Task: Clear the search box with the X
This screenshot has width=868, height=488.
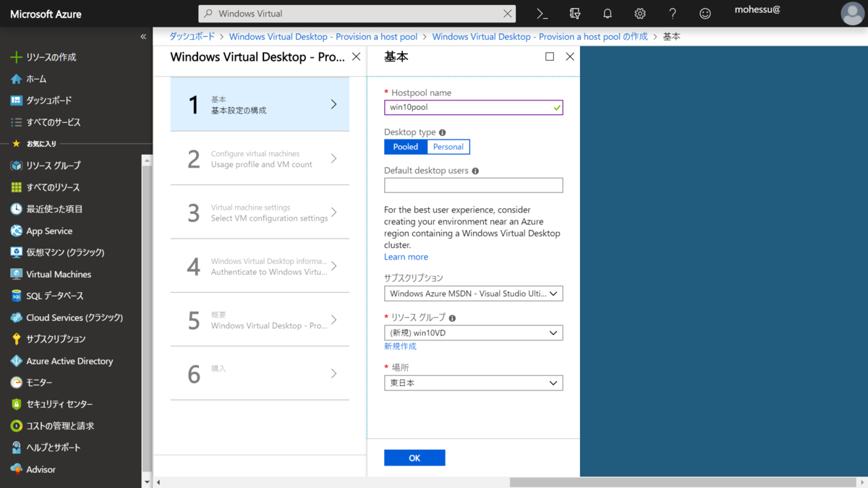Action: pyautogui.click(x=507, y=13)
